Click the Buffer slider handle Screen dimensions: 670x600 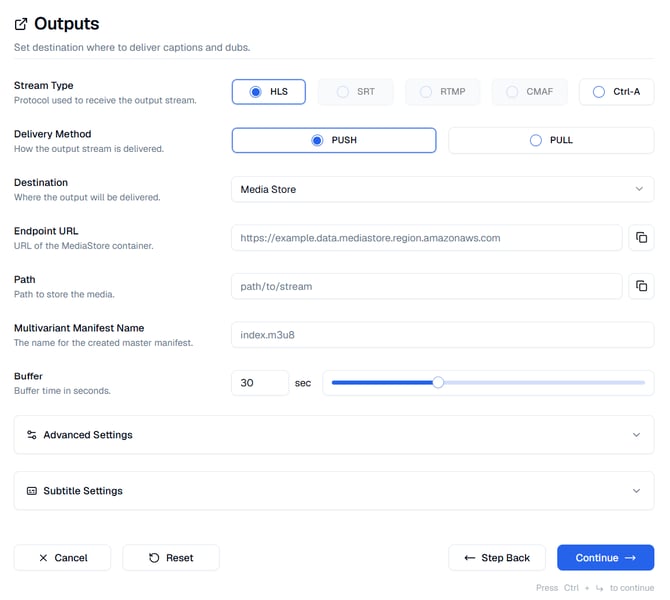(x=438, y=382)
